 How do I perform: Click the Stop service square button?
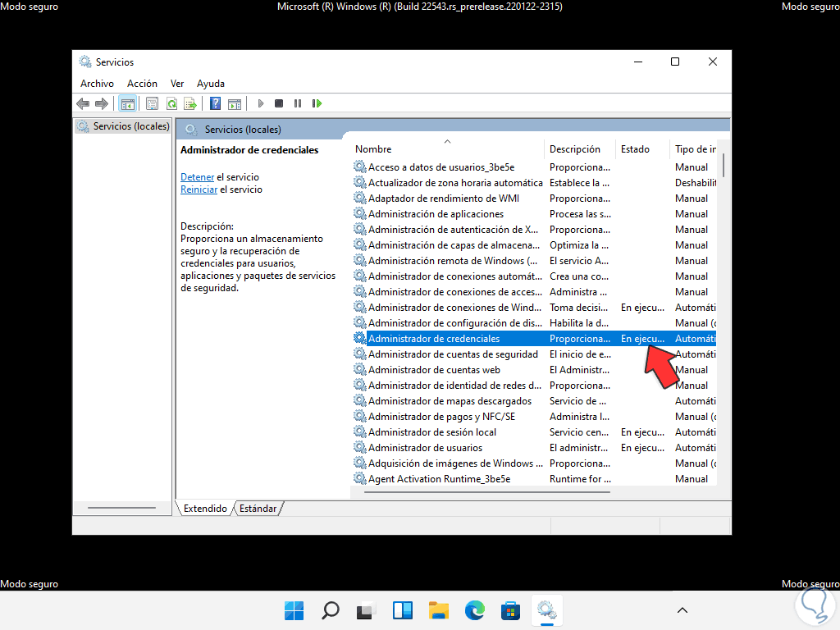pos(279,103)
